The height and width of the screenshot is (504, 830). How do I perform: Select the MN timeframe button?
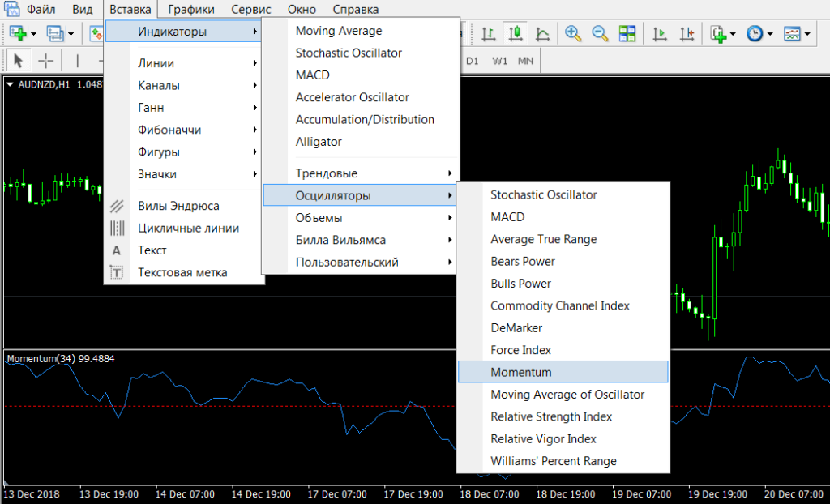coord(525,61)
